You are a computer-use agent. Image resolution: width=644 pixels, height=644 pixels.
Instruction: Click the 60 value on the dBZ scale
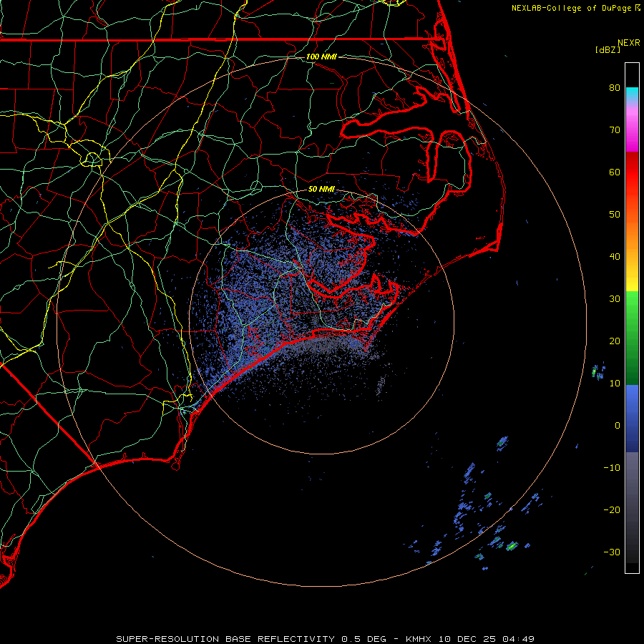pyautogui.click(x=615, y=172)
